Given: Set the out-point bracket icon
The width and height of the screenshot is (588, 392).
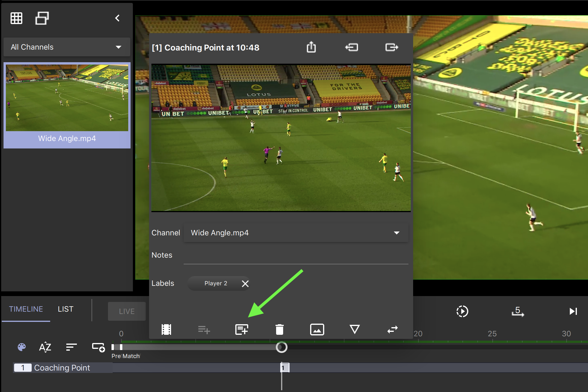Looking at the screenshot, I should point(392,47).
